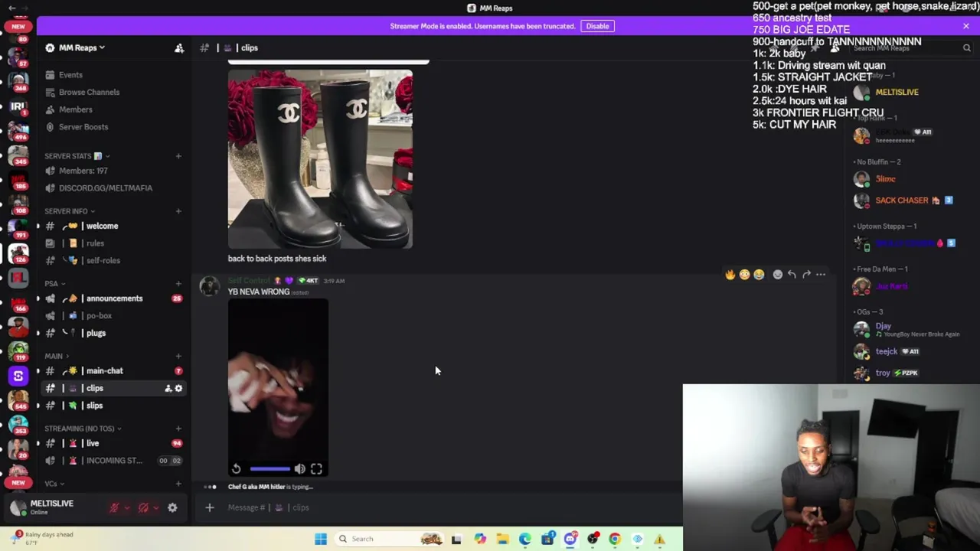Collapse the VCs category
Screen dimensions: 980x551
[x=54, y=484]
